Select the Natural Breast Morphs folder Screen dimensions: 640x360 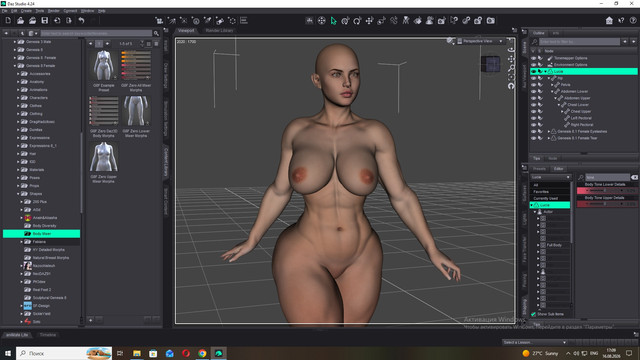[x=51, y=258]
